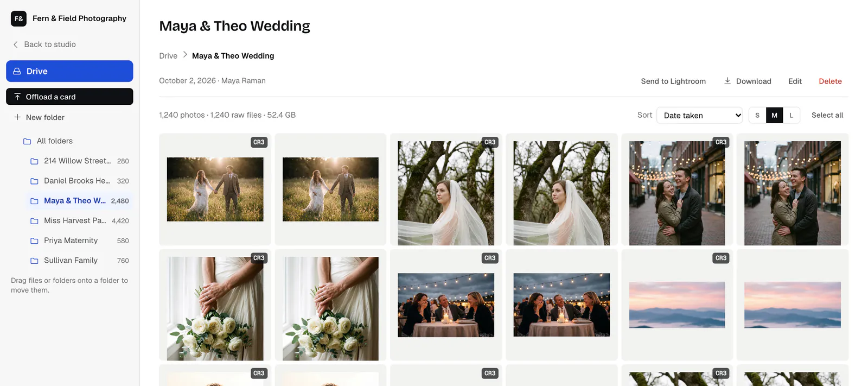The height and width of the screenshot is (386, 868).
Task: Click Select all photos
Action: (827, 115)
